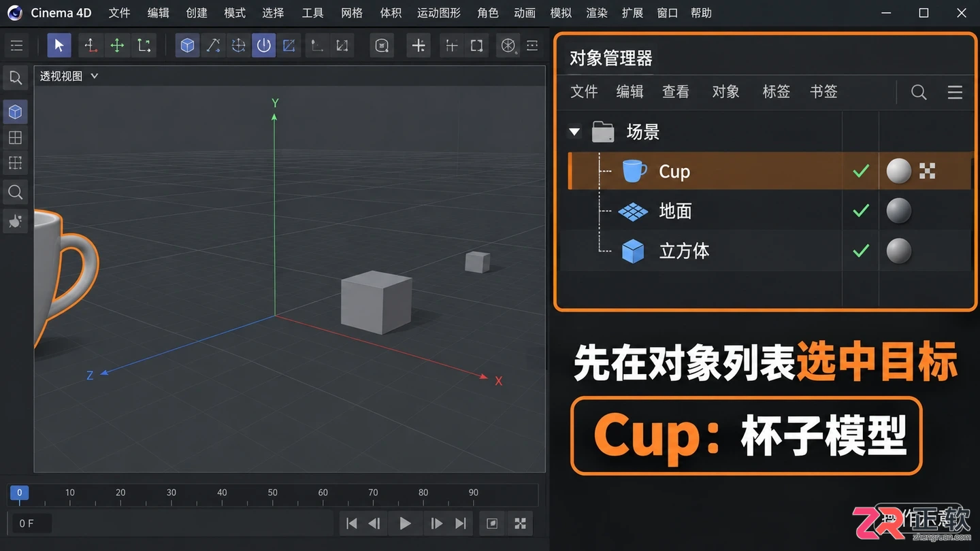Image resolution: width=980 pixels, height=551 pixels.
Task: Toggle the green checkmark for 立方体
Action: [x=861, y=251]
